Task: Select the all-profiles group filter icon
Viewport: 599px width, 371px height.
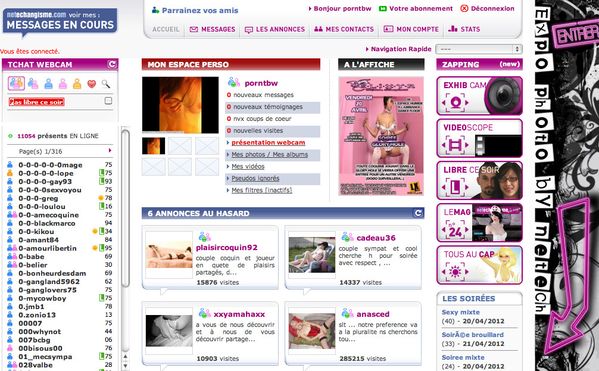Action: click(16, 83)
